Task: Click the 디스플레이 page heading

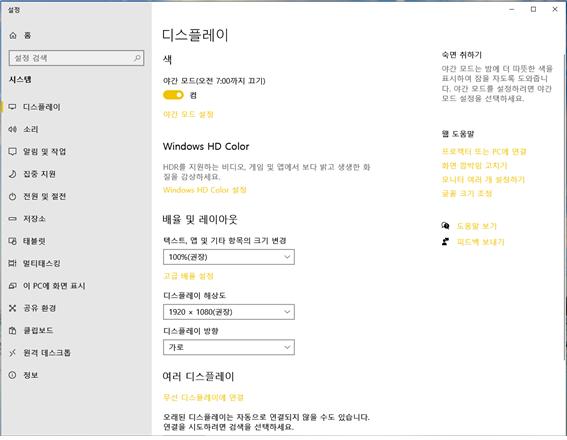Action: point(195,35)
